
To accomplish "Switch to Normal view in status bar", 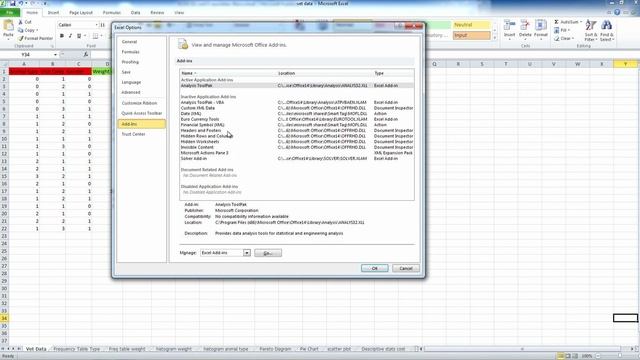I will coord(561,356).
